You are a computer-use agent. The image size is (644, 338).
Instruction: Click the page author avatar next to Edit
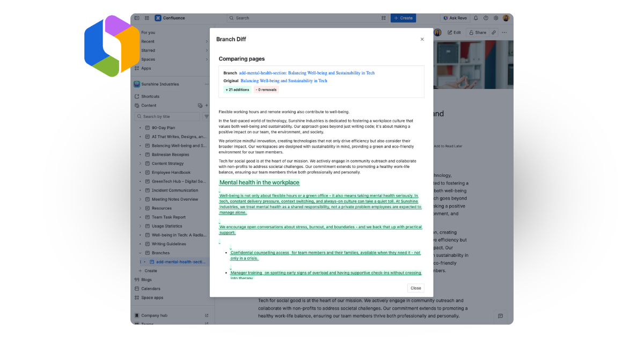(x=437, y=32)
